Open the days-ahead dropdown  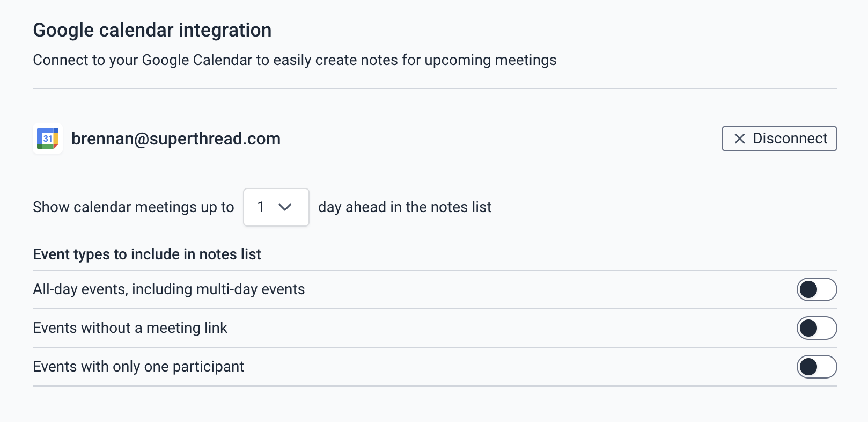(276, 207)
